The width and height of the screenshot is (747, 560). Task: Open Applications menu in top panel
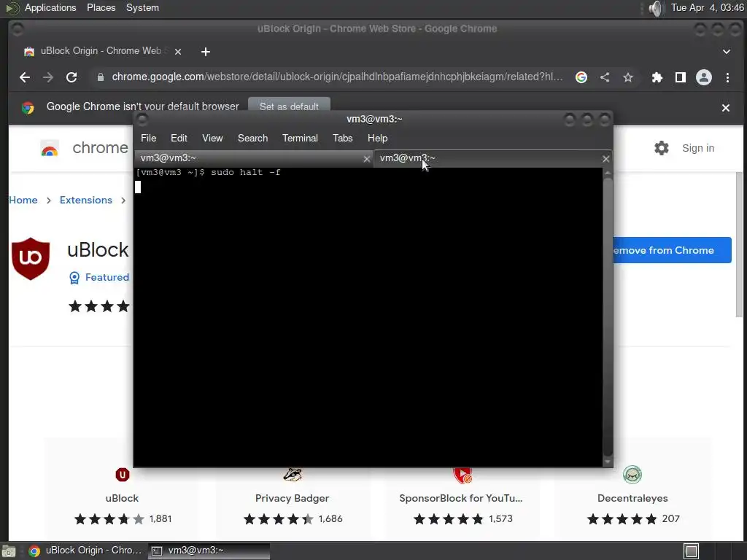coord(50,7)
